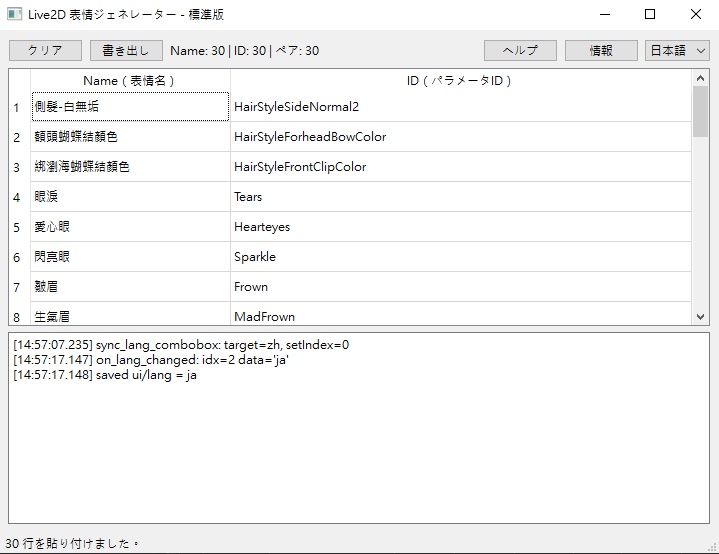Click row header number 3
This screenshot has height=554, width=719.
click(x=19, y=167)
